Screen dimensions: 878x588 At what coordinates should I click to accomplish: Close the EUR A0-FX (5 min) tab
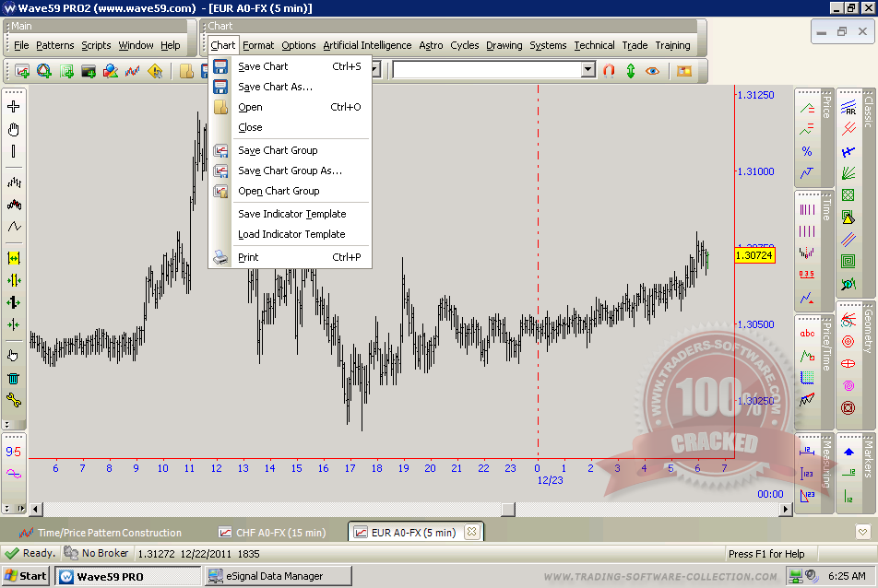[470, 532]
